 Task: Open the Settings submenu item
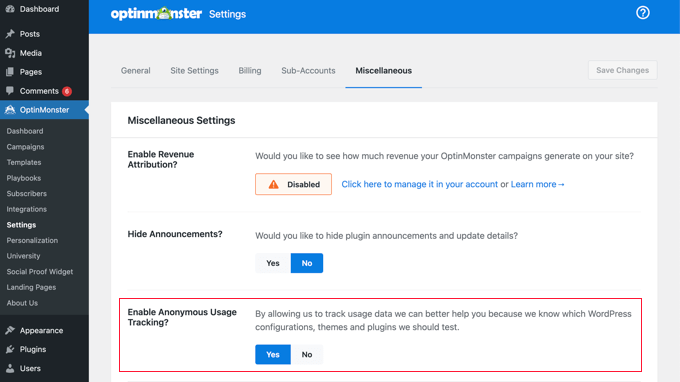21,225
